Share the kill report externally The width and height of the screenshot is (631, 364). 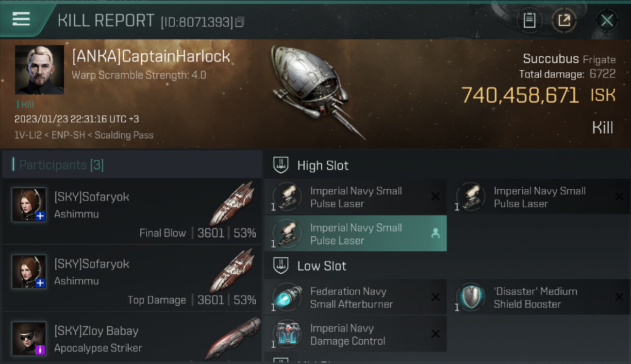(x=564, y=20)
